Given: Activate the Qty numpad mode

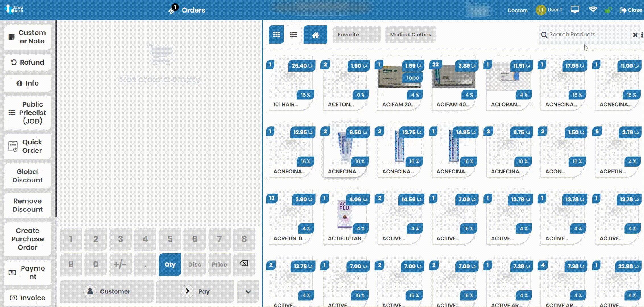Looking at the screenshot, I should tap(170, 264).
